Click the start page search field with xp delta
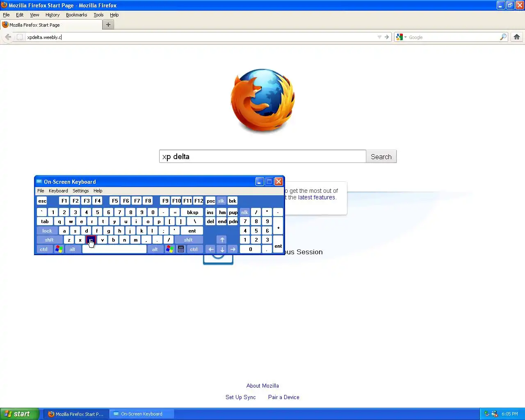Screen dimensions: 525x420 (x=262, y=157)
